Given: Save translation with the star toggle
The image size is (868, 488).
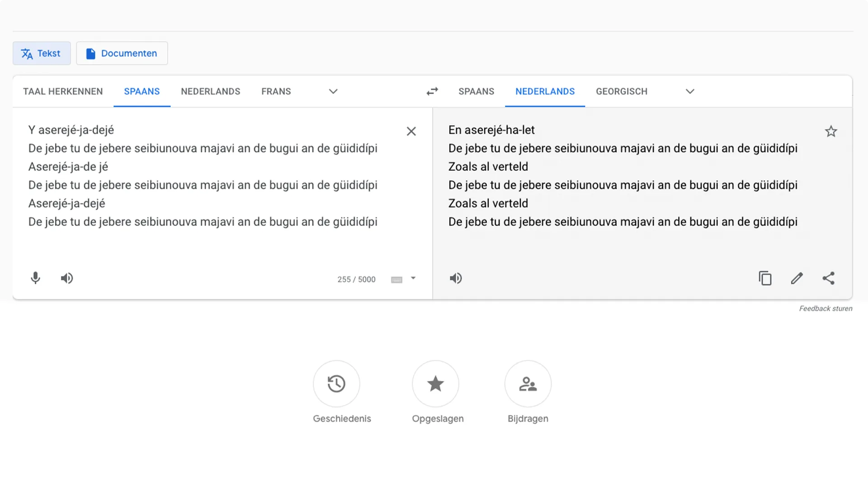Looking at the screenshot, I should pos(831,131).
